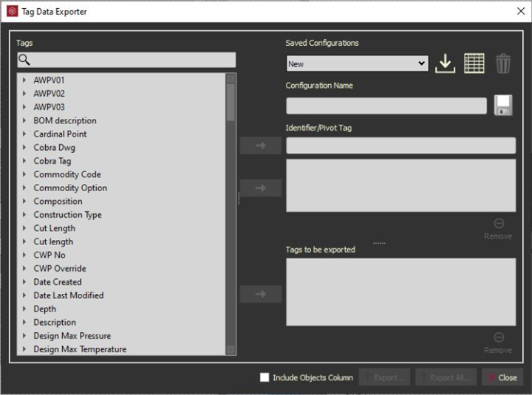The width and height of the screenshot is (532, 395).
Task: Click the pivot tag values list box
Action: [x=401, y=185]
